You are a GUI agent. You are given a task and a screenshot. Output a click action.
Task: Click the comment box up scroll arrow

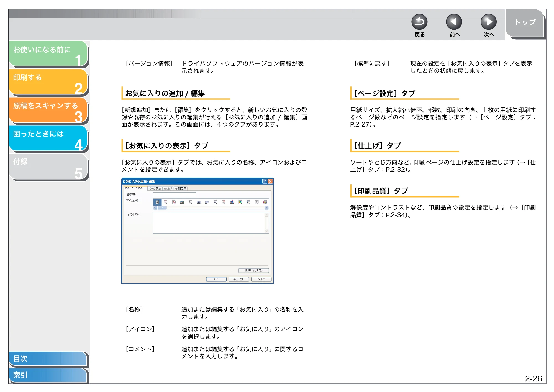click(266, 215)
